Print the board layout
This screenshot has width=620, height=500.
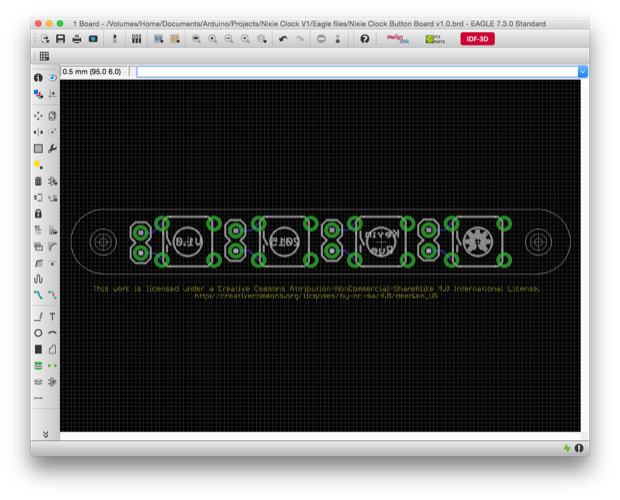(x=77, y=39)
